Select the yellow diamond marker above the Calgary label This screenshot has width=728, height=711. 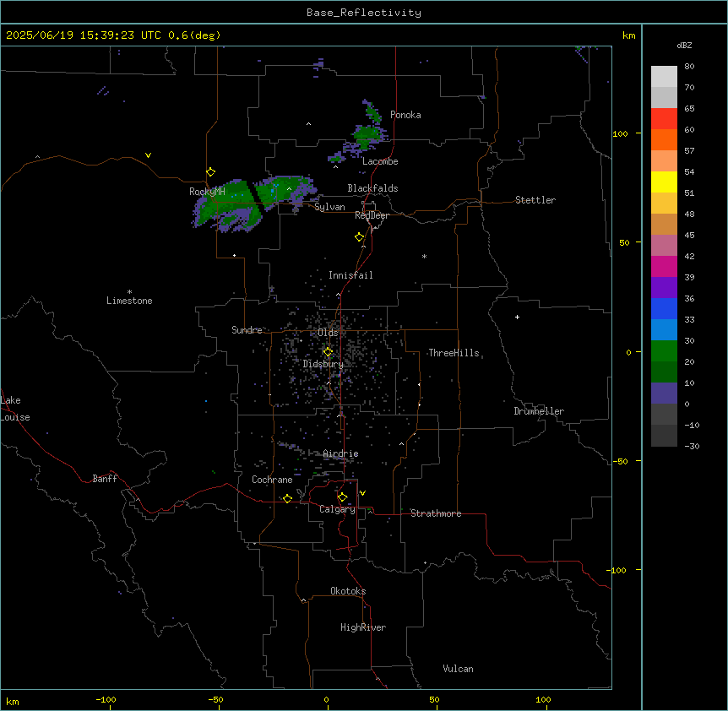click(x=342, y=497)
